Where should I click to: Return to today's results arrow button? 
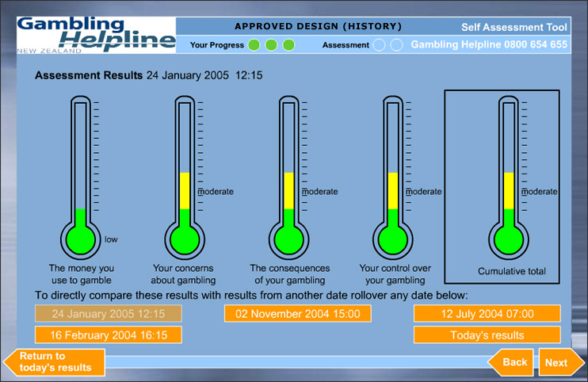pos(54,362)
